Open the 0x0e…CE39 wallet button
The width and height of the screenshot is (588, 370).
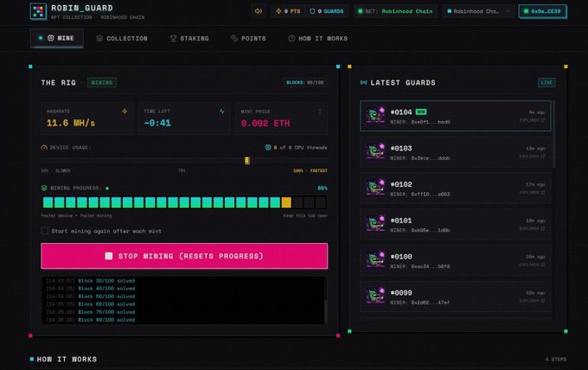click(x=543, y=11)
